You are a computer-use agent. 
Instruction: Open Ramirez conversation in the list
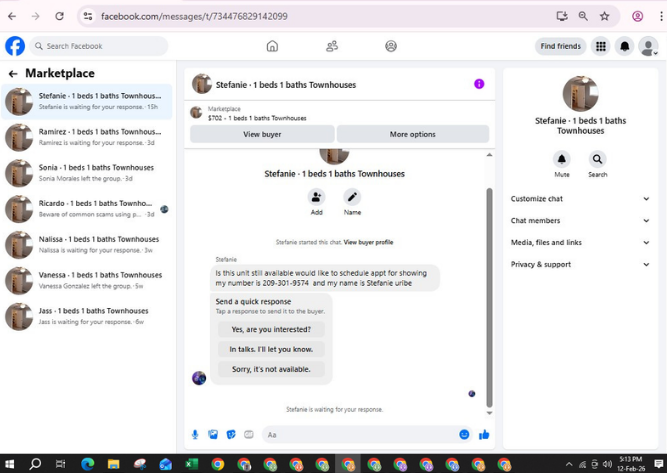pos(87,137)
